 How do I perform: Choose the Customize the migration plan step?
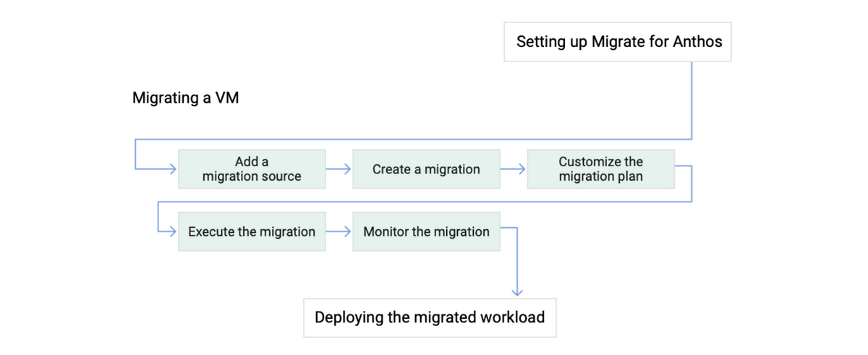(600, 169)
